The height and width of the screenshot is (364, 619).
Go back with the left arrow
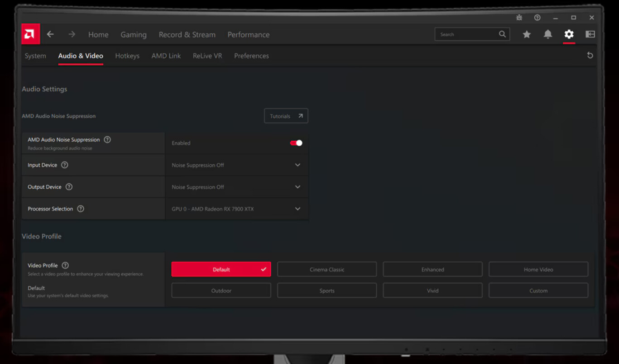(50, 34)
